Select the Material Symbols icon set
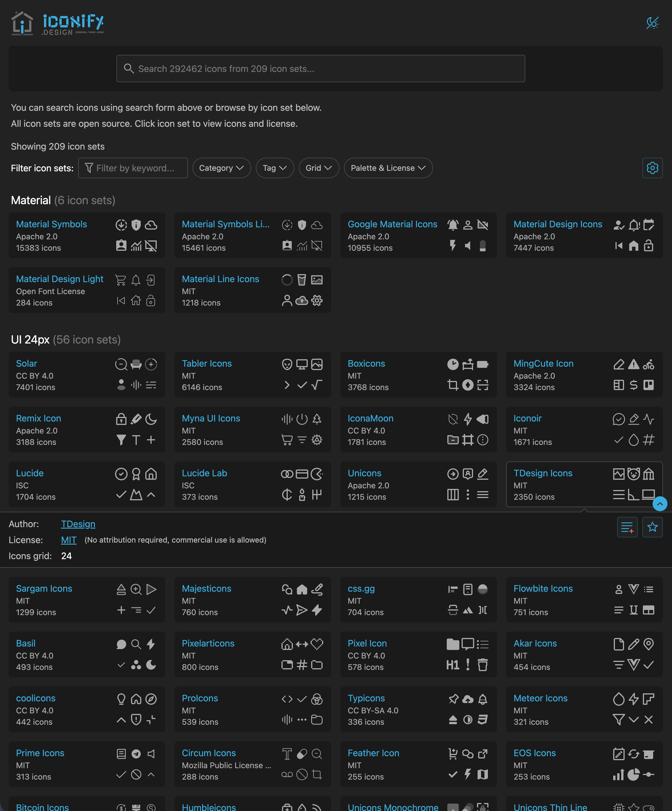 [x=87, y=235]
